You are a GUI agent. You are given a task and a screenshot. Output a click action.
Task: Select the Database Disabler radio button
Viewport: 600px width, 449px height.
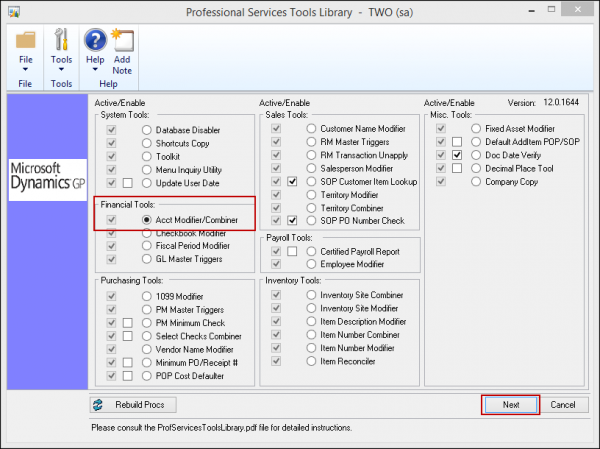tap(147, 130)
